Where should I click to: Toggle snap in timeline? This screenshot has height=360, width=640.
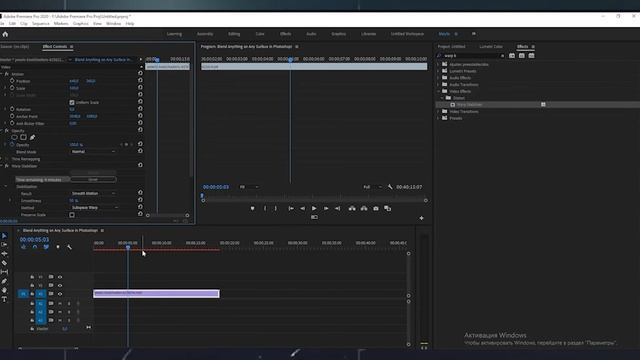point(35,247)
